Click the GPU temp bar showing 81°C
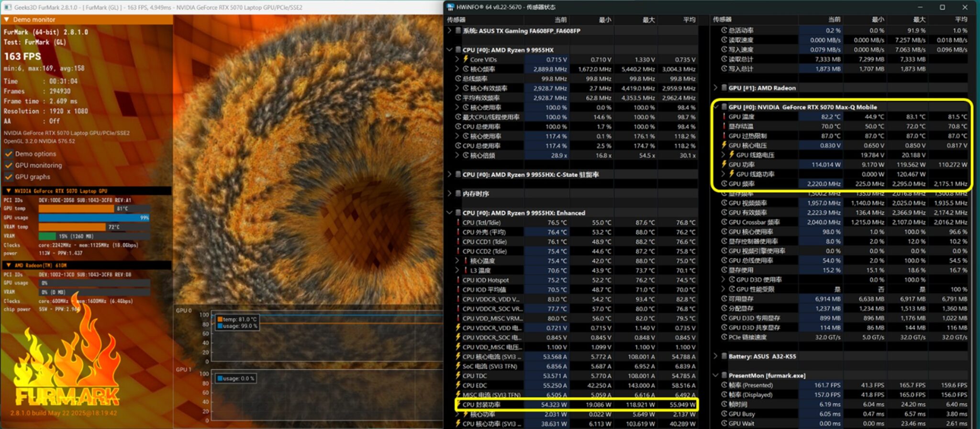 coord(94,209)
